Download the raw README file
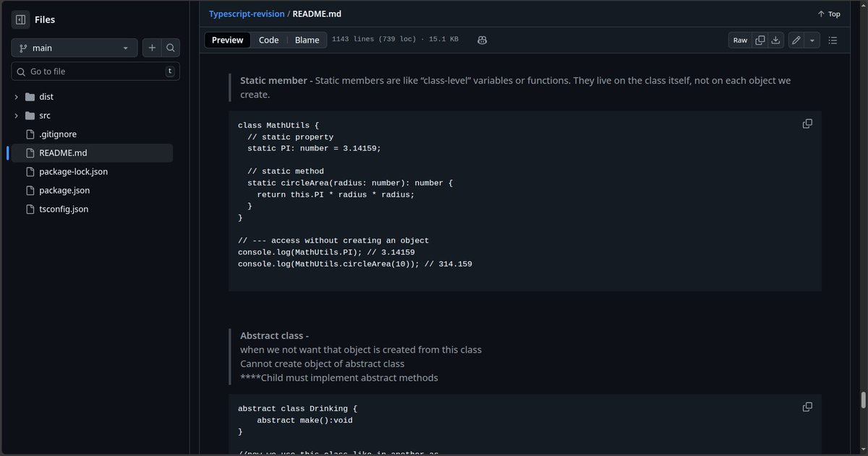The image size is (868, 456). 775,40
